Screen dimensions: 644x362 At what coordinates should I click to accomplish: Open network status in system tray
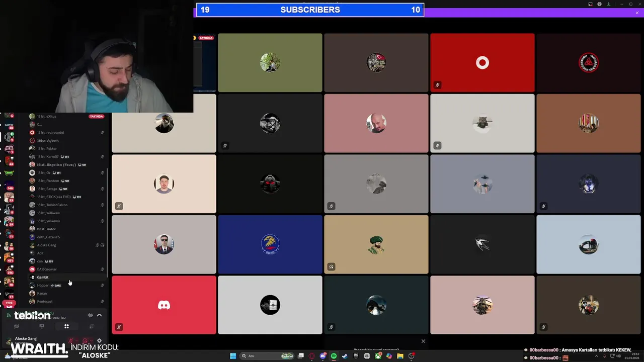612,356
